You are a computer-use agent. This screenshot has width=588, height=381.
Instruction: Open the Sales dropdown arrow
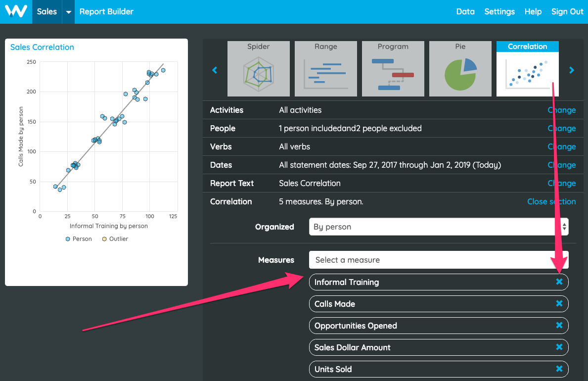(x=68, y=12)
